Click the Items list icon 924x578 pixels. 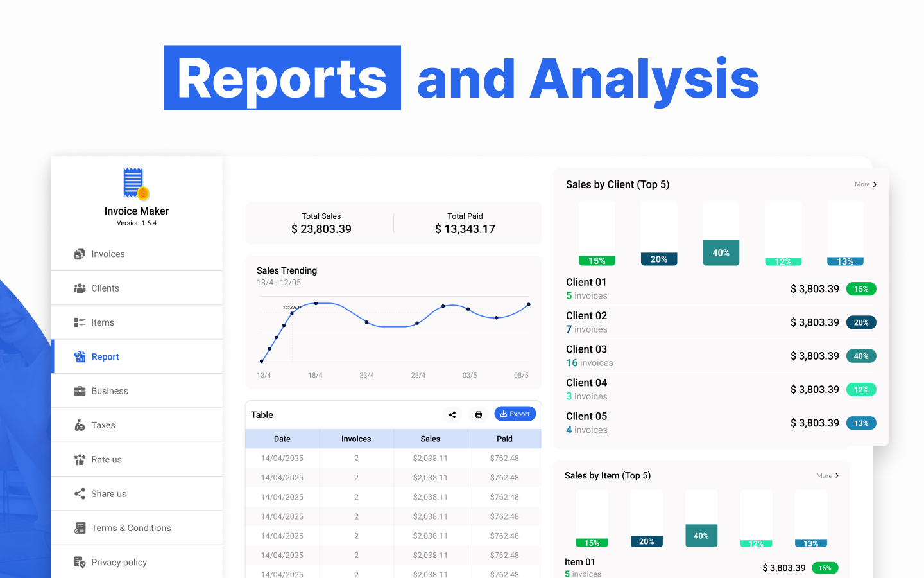coord(80,322)
